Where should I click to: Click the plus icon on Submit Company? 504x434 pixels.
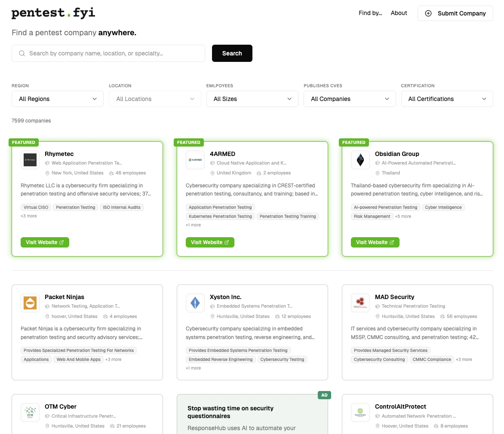pos(428,13)
